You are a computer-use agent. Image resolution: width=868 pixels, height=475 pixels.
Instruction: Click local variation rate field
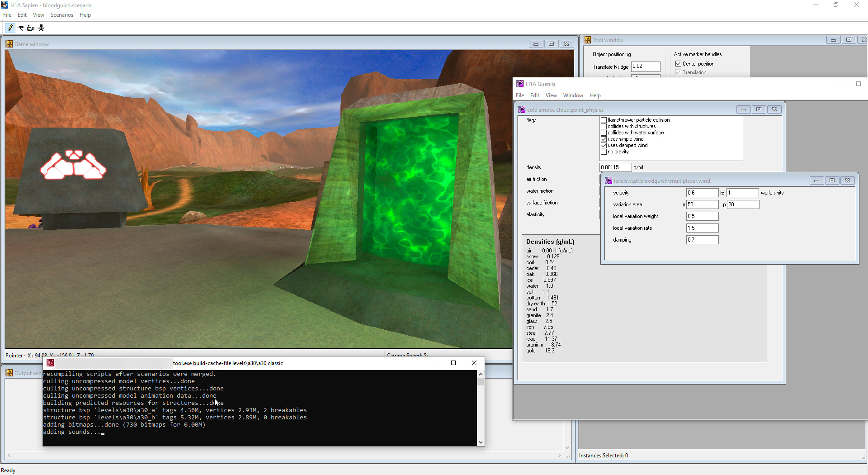point(702,228)
